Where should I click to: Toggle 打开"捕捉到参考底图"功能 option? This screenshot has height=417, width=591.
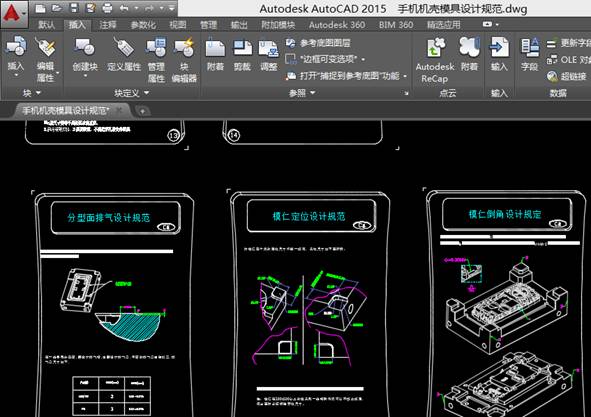pos(346,76)
